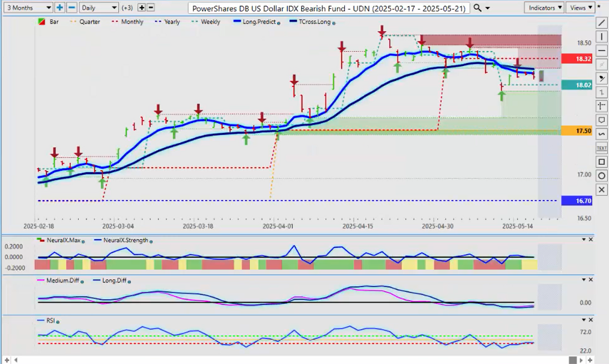The image size is (609, 364).
Task: Click the symbol name field showing UDN
Action: click(x=329, y=8)
